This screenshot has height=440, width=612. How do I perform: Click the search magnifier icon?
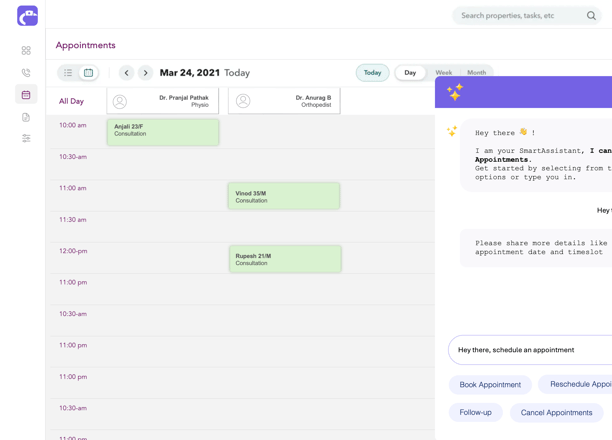591,16
